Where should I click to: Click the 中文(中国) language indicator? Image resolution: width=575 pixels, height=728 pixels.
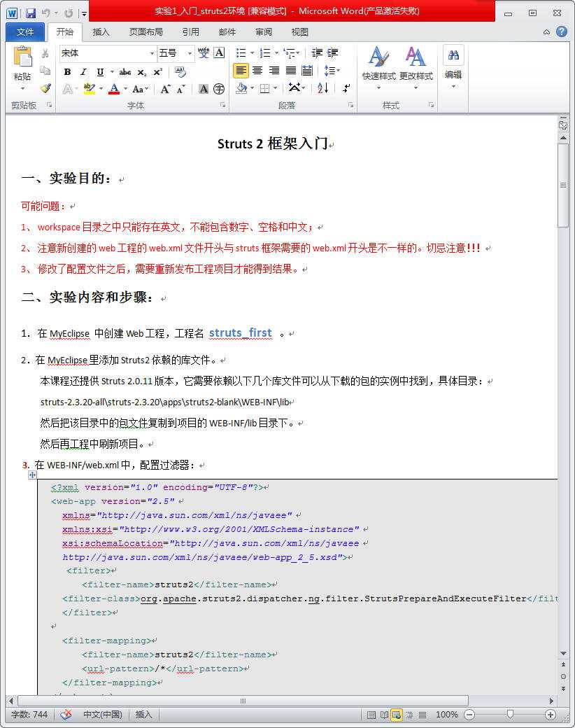click(103, 714)
